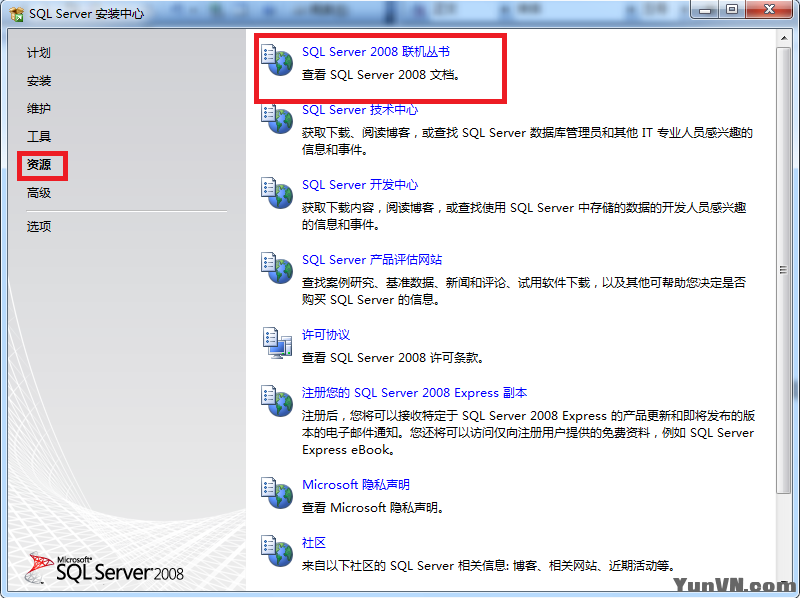Click the globe icon beside 社区
The height and width of the screenshot is (598, 800).
(x=277, y=551)
